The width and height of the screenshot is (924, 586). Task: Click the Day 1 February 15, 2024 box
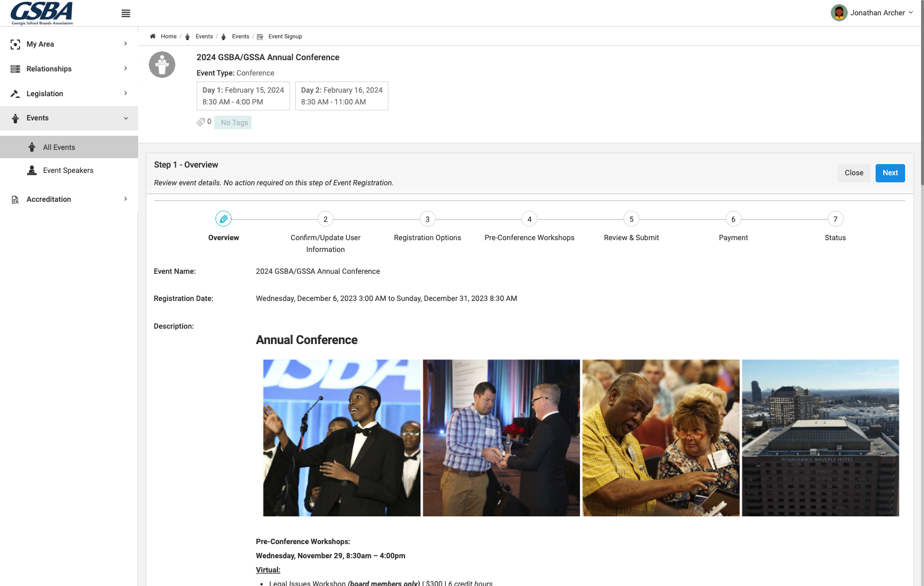tap(243, 96)
